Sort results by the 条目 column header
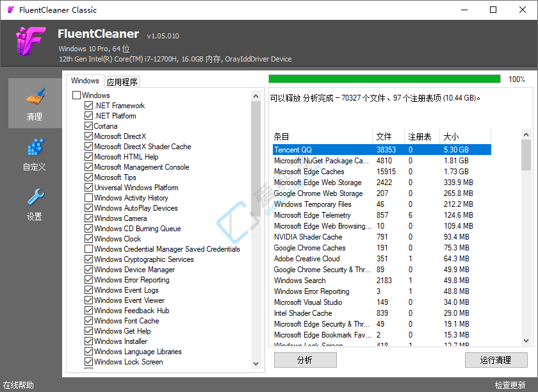The width and height of the screenshot is (538, 392). (x=322, y=136)
